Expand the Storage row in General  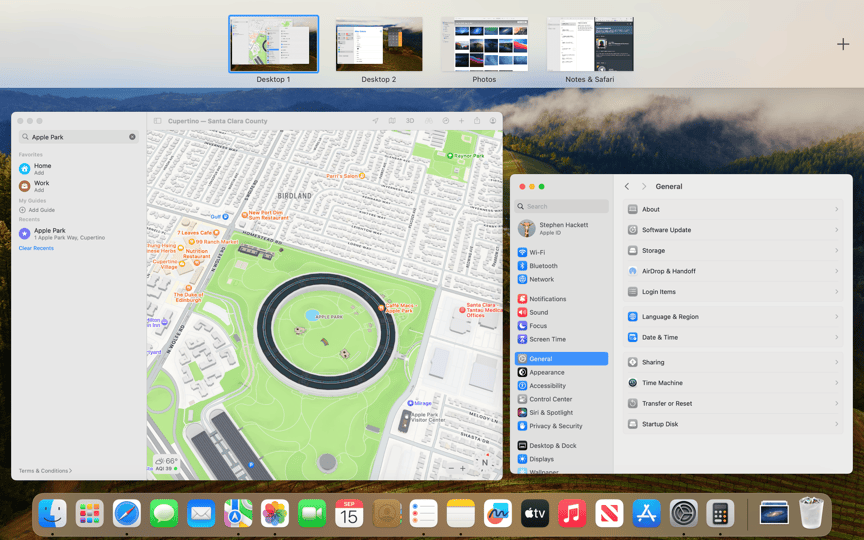733,251
